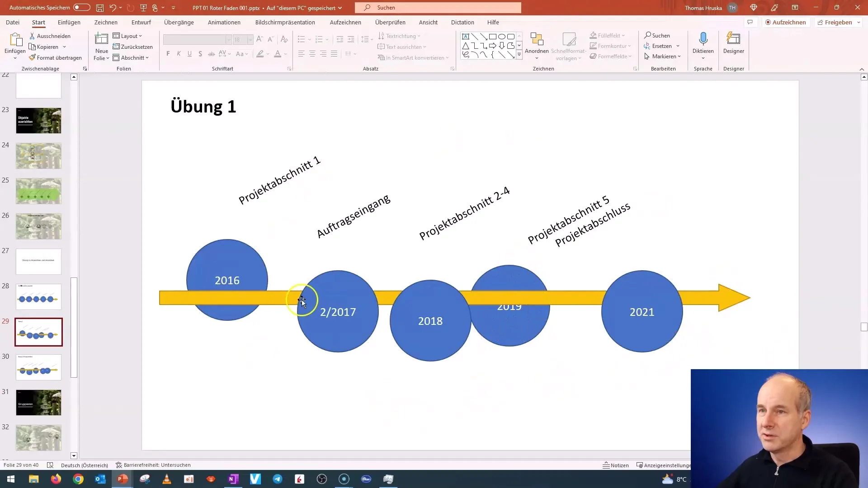Open the Datei tab
Image resolution: width=868 pixels, height=488 pixels.
pyautogui.click(x=13, y=22)
